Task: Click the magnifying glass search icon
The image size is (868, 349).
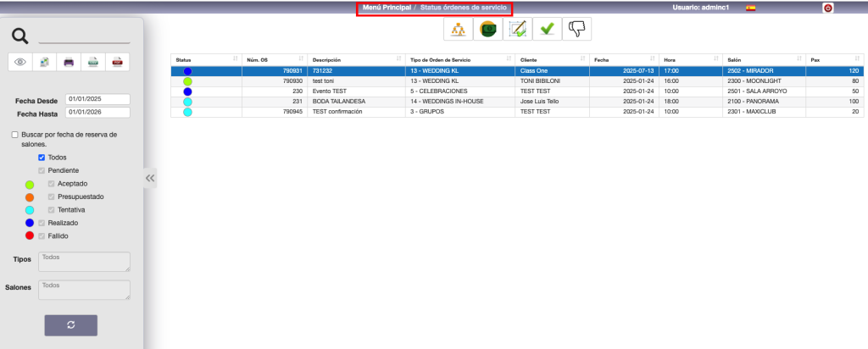Action: pyautogui.click(x=20, y=36)
